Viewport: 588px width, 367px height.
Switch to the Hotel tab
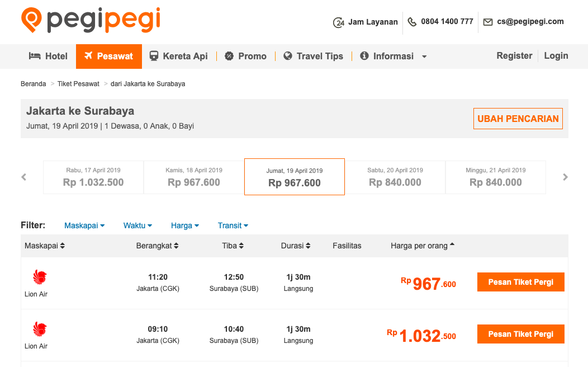point(48,57)
